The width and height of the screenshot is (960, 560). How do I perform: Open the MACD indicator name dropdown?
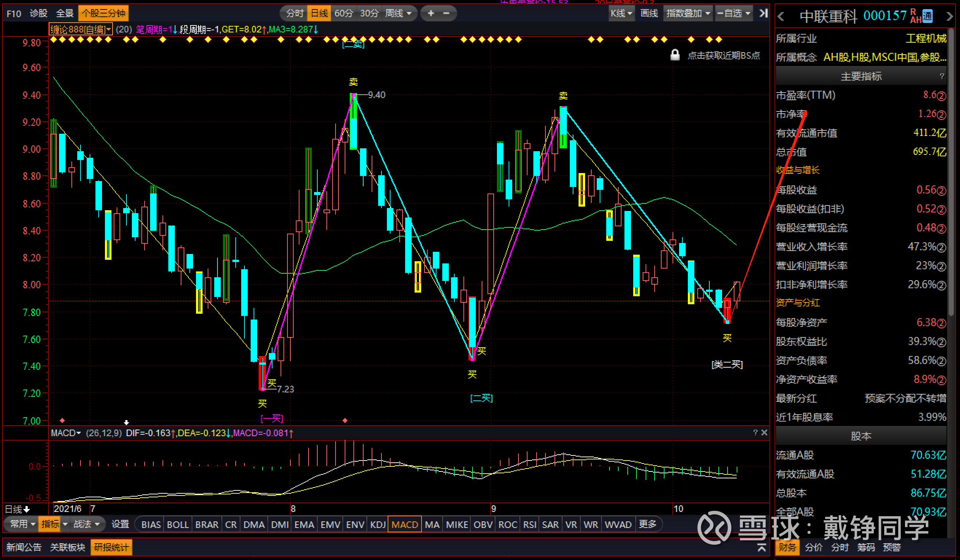tap(66, 433)
